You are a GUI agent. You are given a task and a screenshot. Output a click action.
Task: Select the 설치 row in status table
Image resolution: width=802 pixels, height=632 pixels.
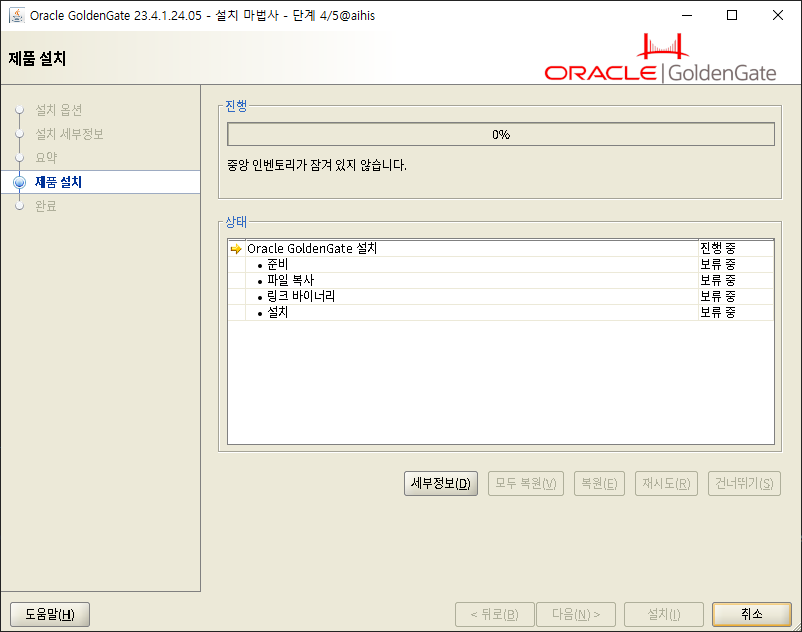pyautogui.click(x=501, y=312)
